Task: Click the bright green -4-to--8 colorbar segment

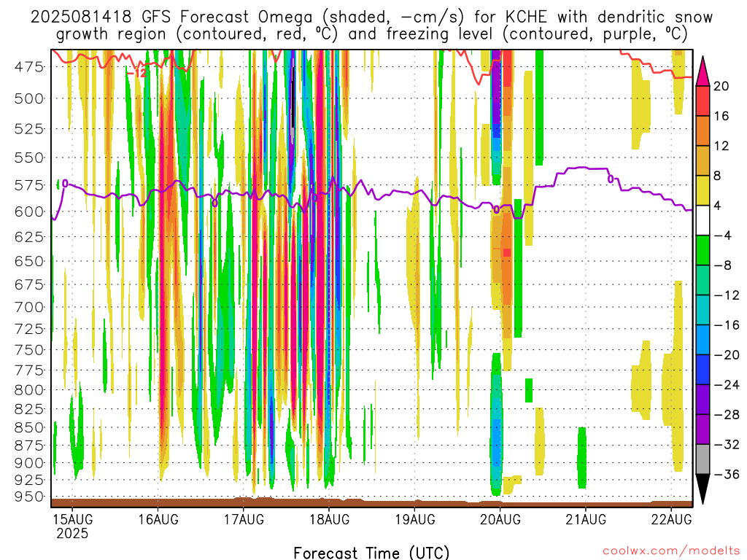Action: tap(703, 250)
